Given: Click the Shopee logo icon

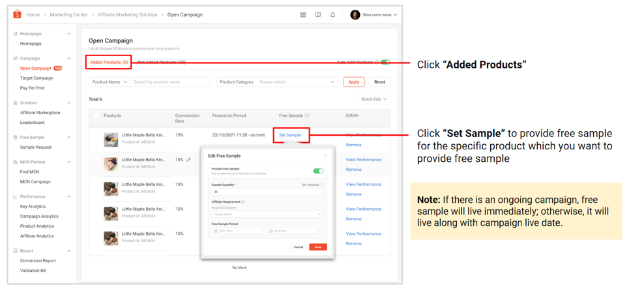Looking at the screenshot, I should point(17,15).
